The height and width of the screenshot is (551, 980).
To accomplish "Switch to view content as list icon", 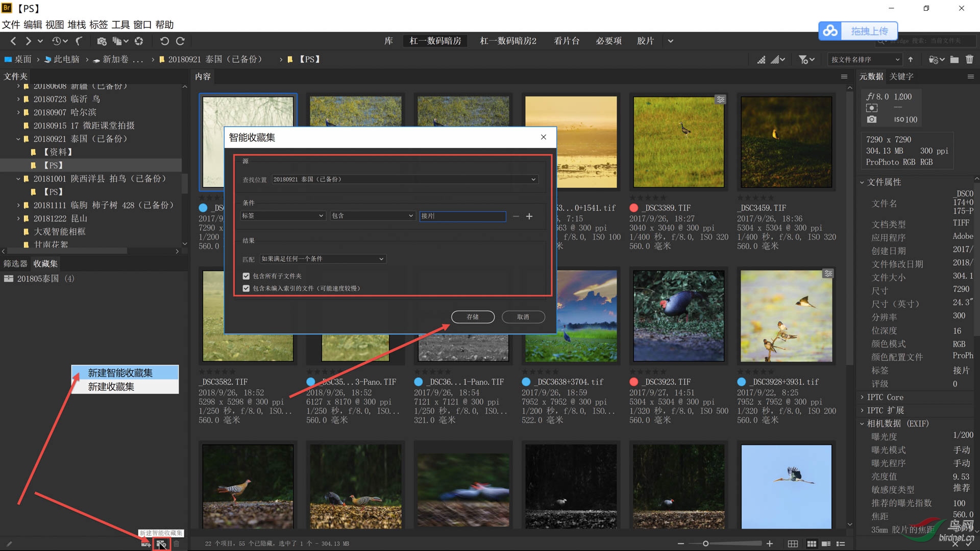I will pyautogui.click(x=841, y=544).
